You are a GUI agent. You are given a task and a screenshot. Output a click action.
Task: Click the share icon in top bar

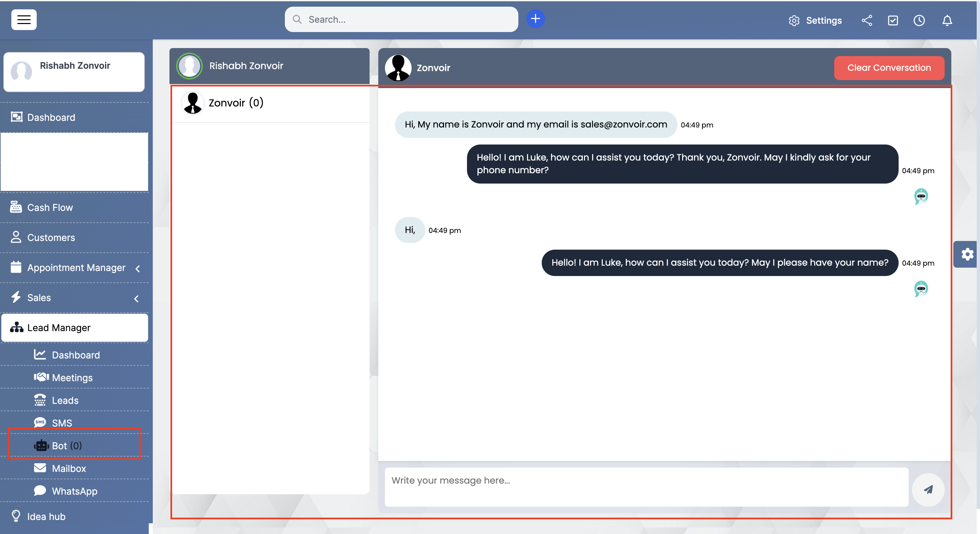click(x=867, y=21)
